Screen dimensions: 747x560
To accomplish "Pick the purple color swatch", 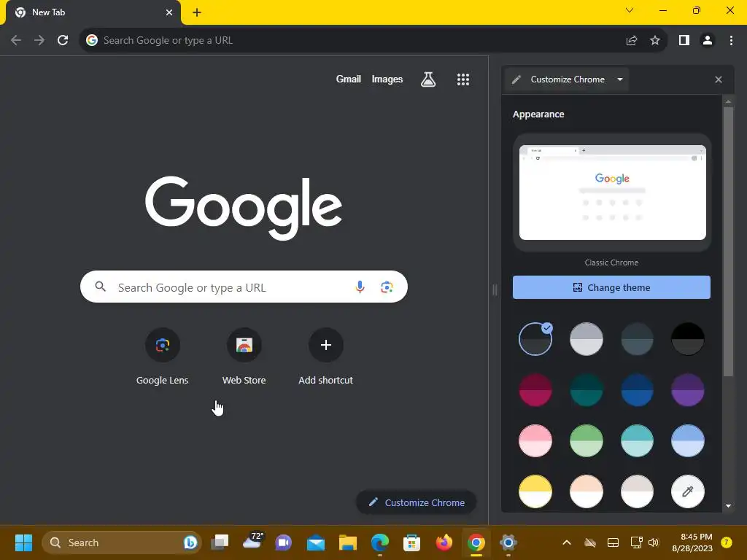I will [687, 390].
